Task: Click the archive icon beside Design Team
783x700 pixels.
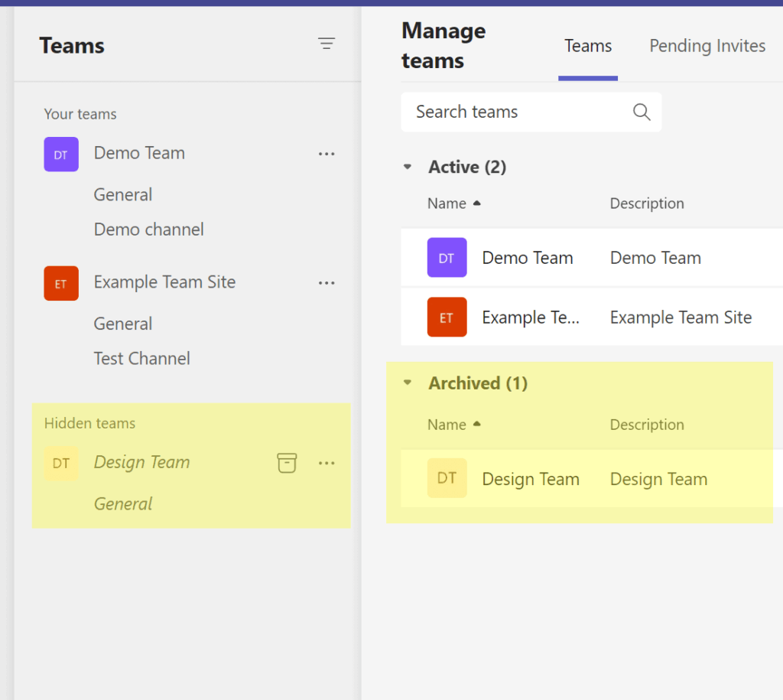Action: (287, 463)
